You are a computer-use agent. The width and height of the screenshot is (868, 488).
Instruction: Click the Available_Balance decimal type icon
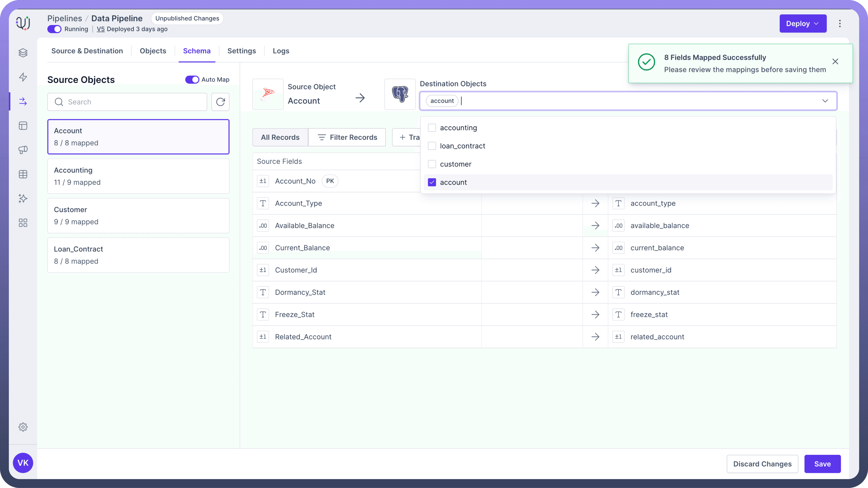point(263,225)
